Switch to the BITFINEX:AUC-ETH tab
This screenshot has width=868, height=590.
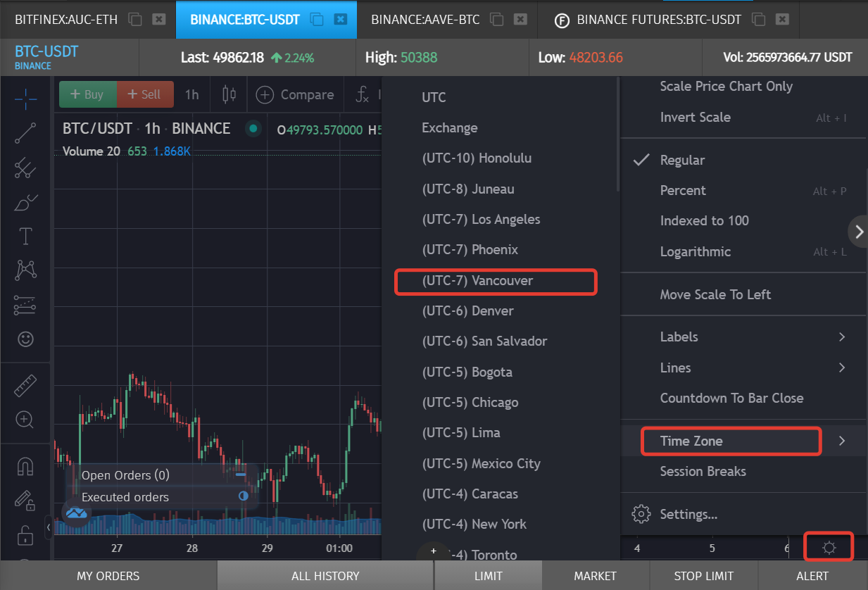[66, 19]
